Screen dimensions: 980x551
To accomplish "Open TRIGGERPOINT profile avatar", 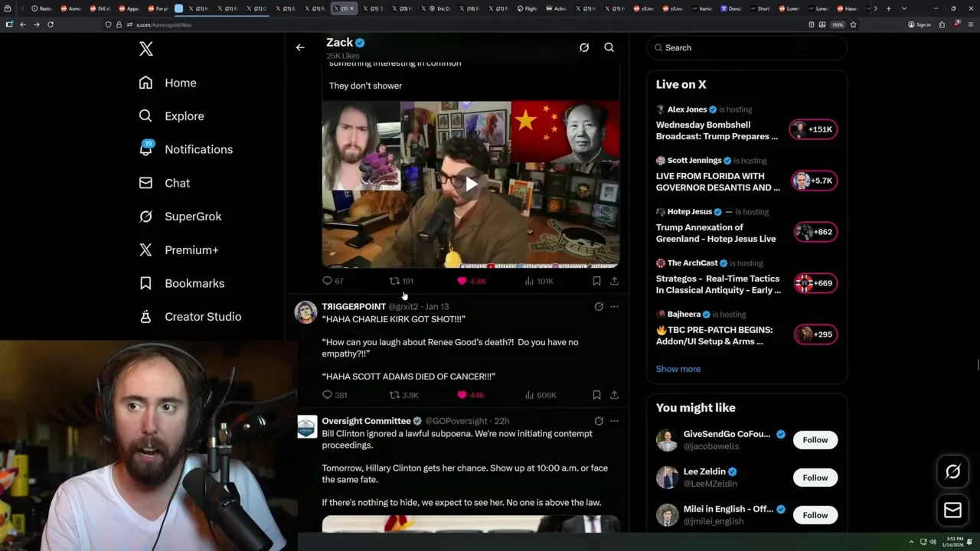I will tap(306, 312).
